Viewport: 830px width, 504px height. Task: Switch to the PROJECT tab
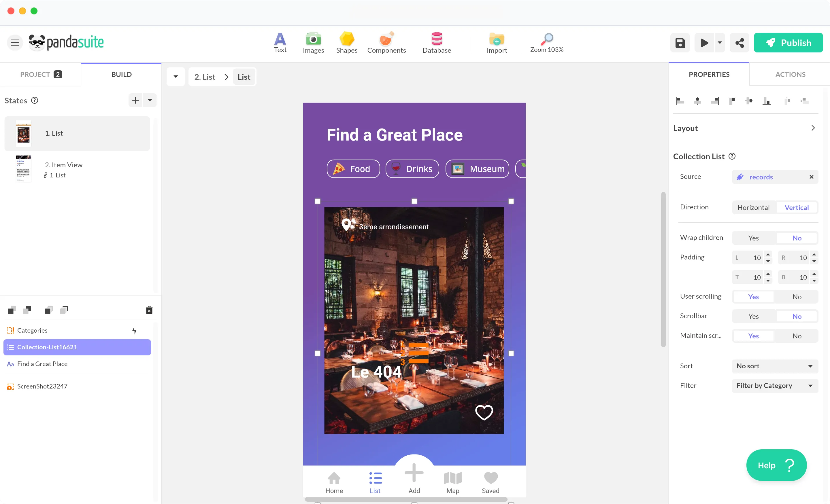click(x=40, y=74)
